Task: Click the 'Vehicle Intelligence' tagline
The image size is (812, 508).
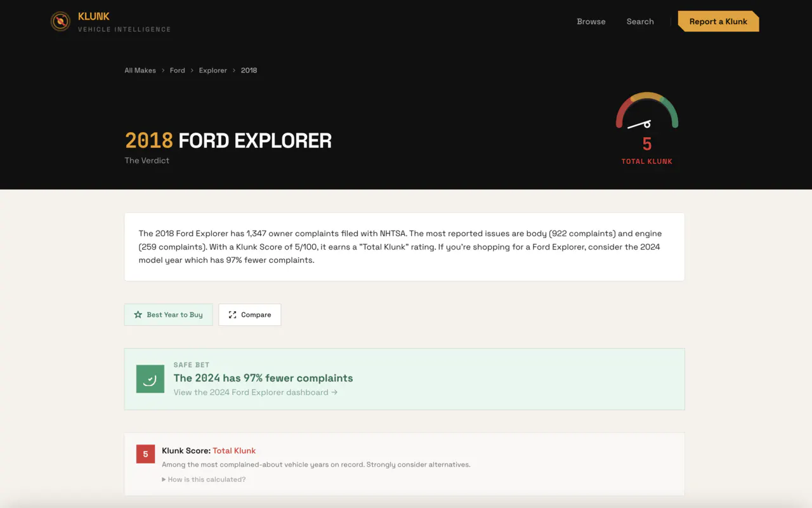Action: [x=124, y=29]
